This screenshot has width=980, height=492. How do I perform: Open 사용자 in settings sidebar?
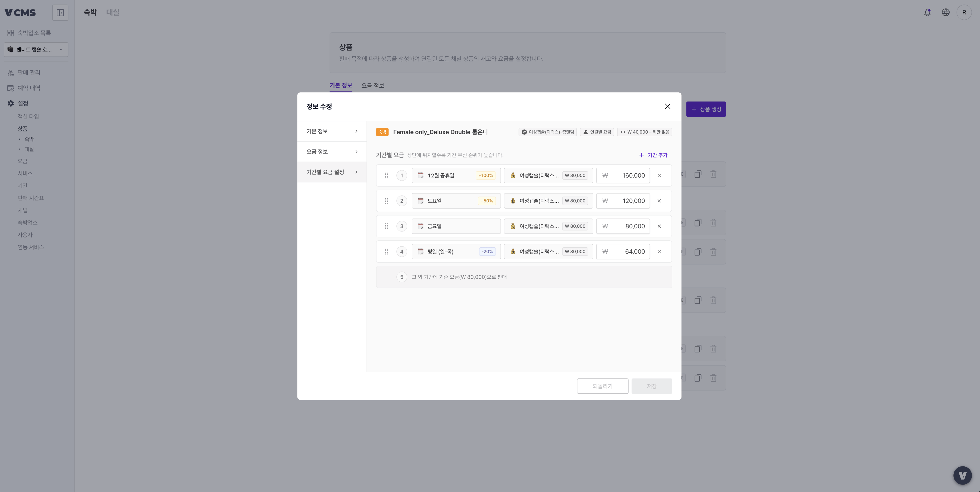coord(25,235)
